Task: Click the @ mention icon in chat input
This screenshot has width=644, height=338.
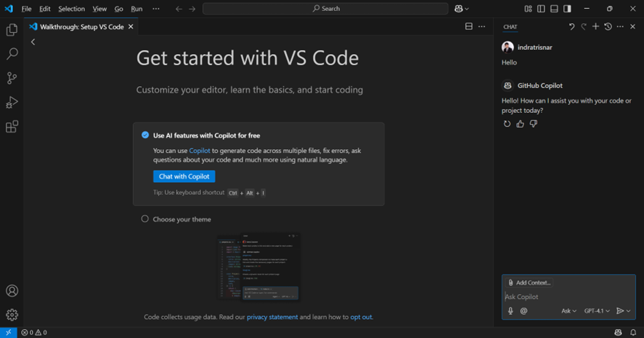Action: pyautogui.click(x=523, y=311)
